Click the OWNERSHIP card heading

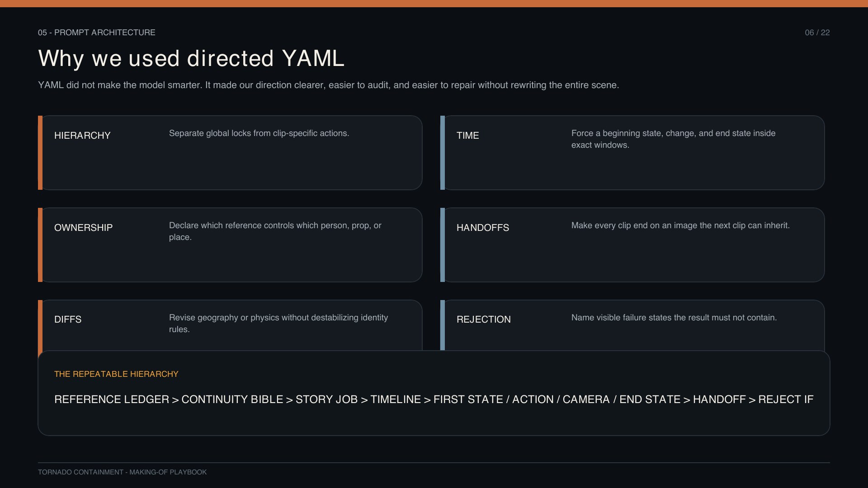tap(83, 228)
